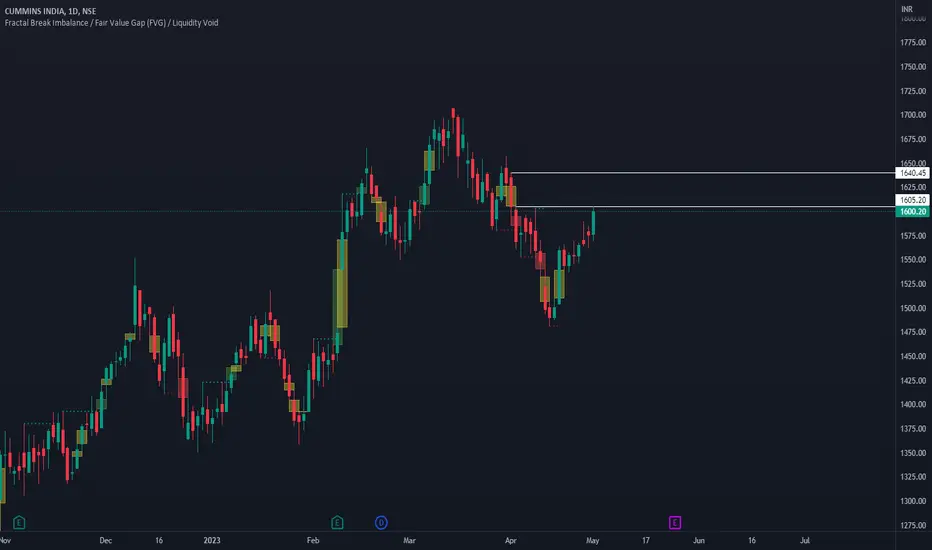
Task: Click the 1775.00 price axis label
Action: coord(913,42)
